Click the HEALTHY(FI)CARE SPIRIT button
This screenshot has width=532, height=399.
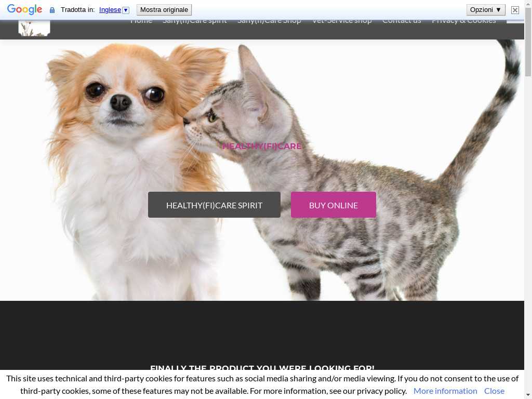click(214, 205)
